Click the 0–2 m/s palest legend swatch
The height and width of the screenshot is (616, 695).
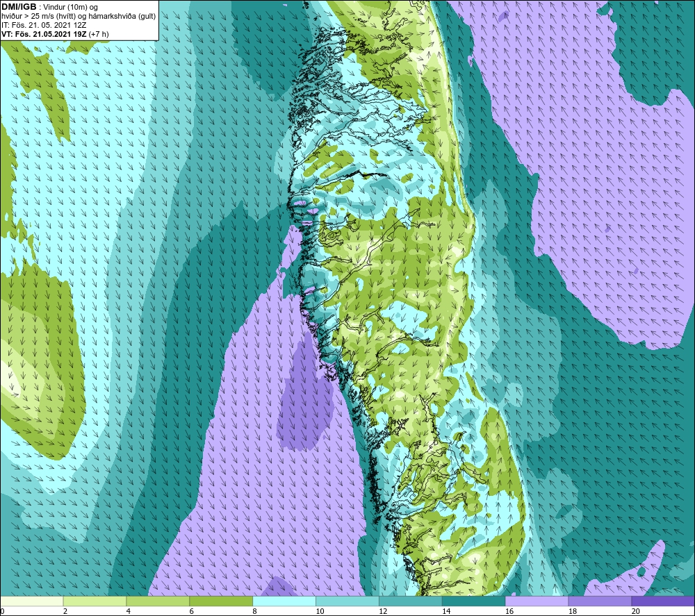(32, 601)
